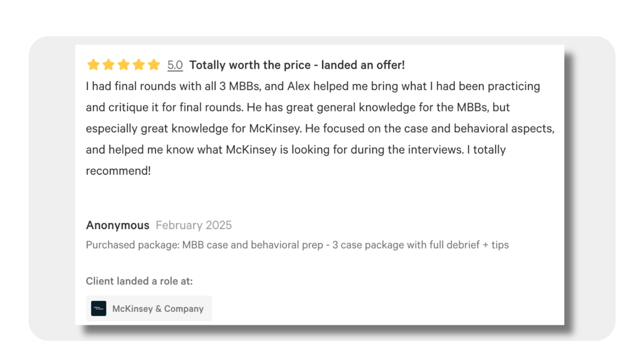Click the third (middle) rating star
644x362 pixels.
coord(123,65)
